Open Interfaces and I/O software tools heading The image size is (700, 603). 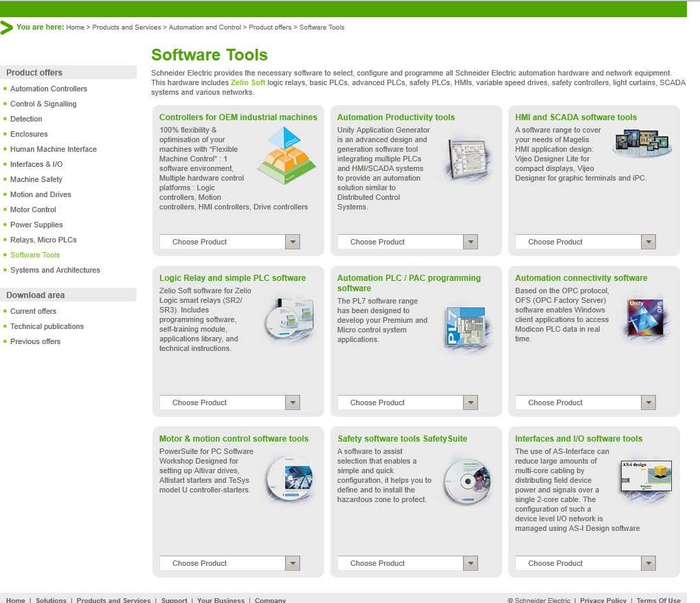(578, 439)
